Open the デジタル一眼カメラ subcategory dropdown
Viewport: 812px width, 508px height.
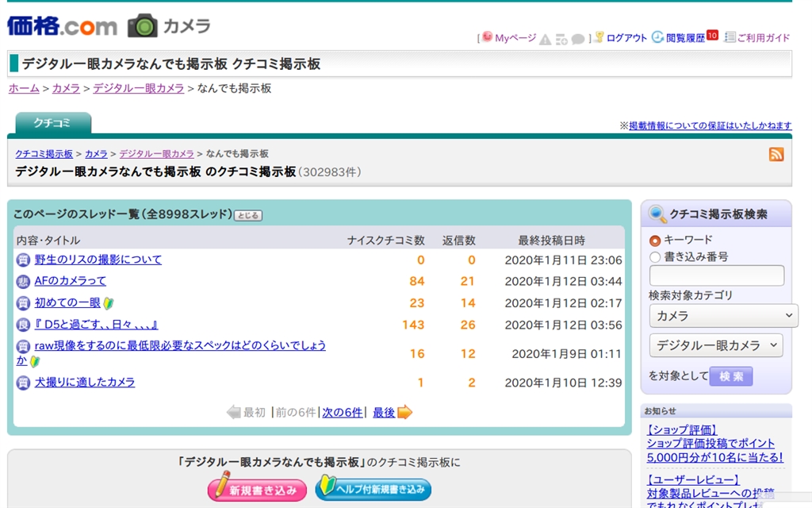[x=716, y=345]
